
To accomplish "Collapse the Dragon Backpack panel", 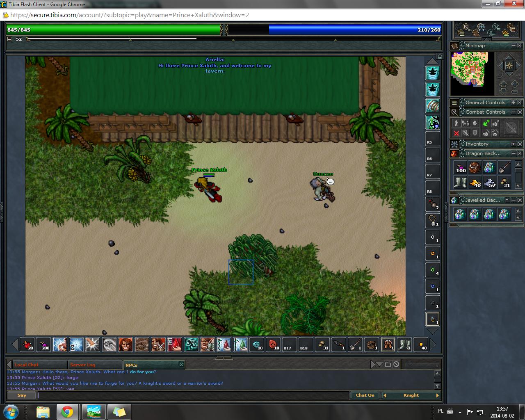I will (x=513, y=153).
